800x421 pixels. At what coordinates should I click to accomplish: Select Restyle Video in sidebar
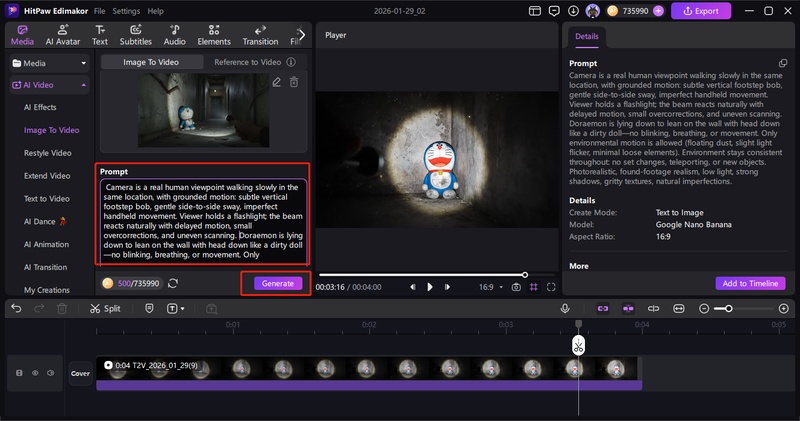47,153
